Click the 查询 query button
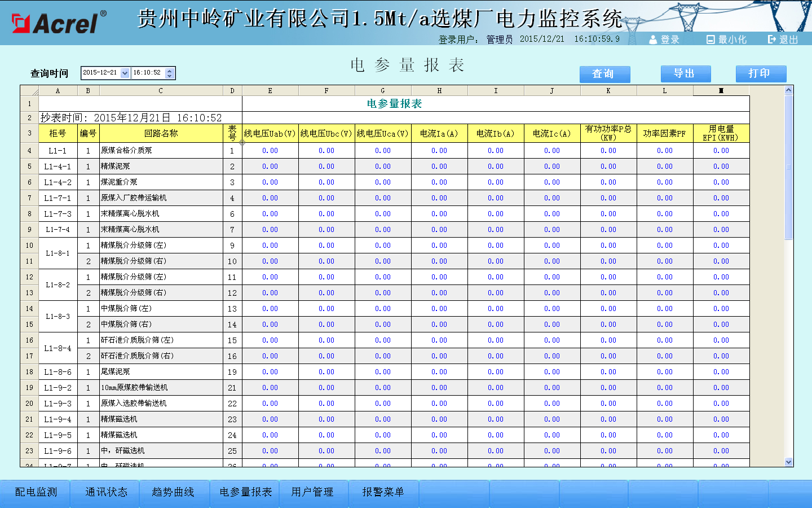This screenshot has height=508, width=812. click(x=604, y=74)
